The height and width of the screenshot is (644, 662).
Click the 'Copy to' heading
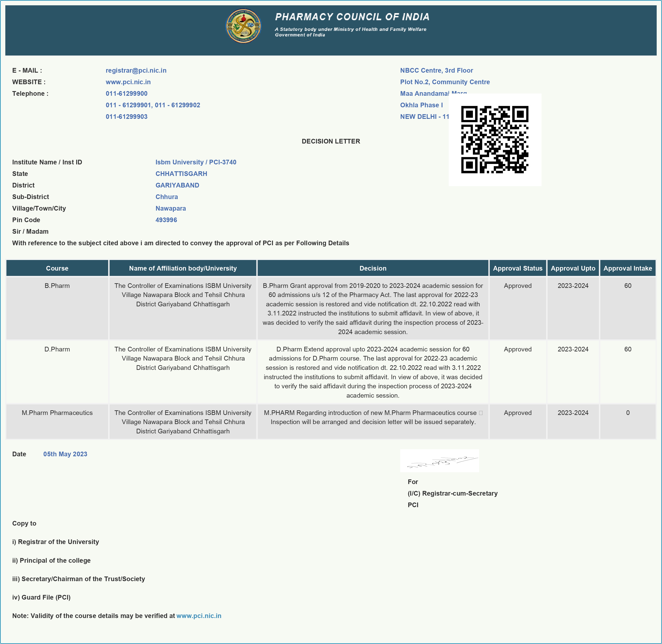pyautogui.click(x=24, y=523)
